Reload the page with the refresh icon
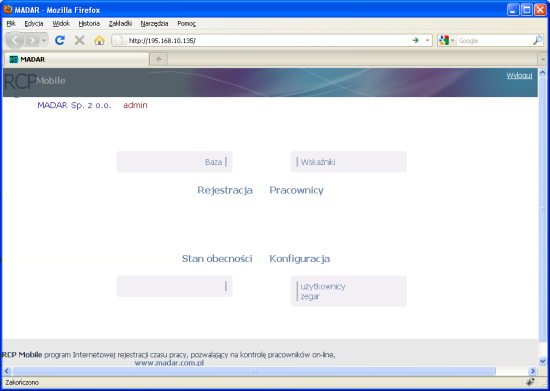 tap(60, 40)
